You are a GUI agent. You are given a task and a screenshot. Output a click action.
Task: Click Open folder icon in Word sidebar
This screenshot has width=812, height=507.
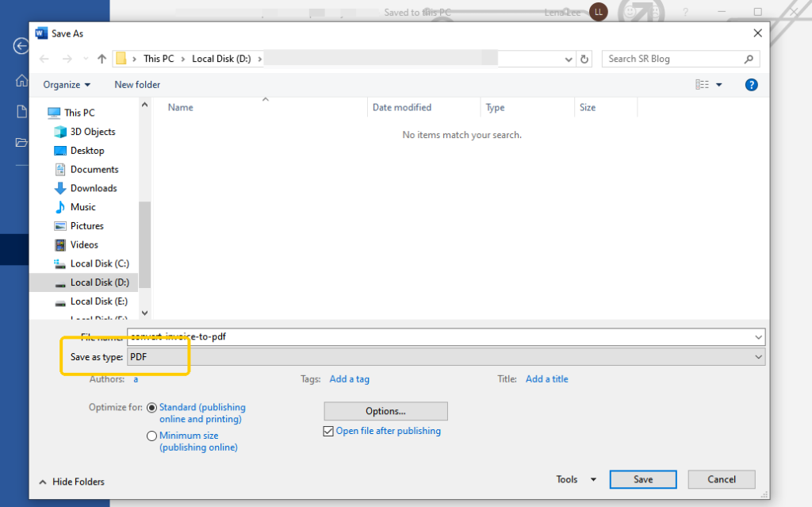click(x=21, y=142)
